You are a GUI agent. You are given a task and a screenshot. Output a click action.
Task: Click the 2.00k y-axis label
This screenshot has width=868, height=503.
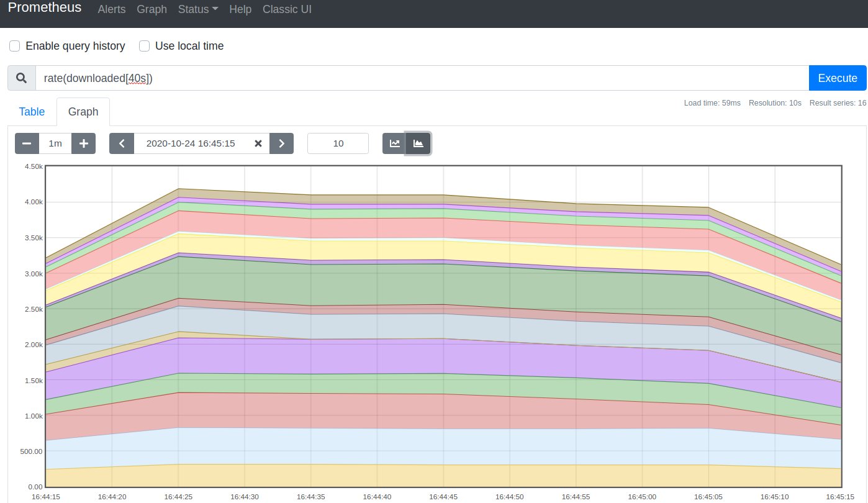click(x=33, y=345)
